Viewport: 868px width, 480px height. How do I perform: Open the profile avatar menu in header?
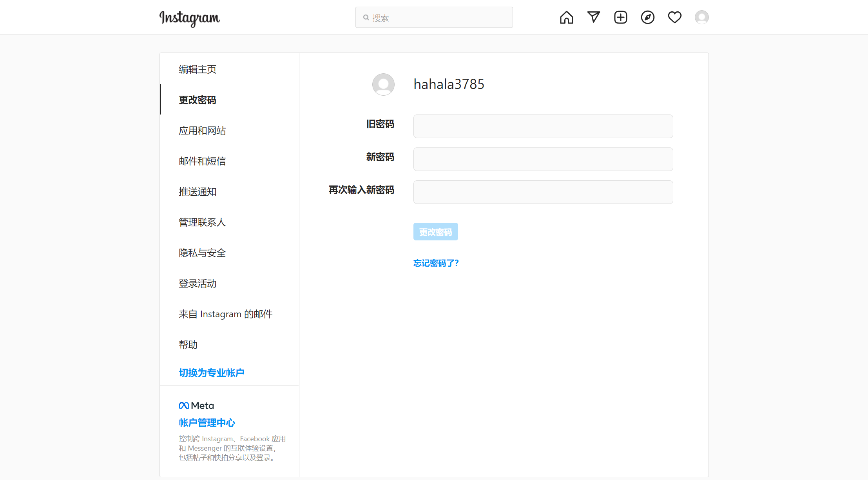click(701, 17)
